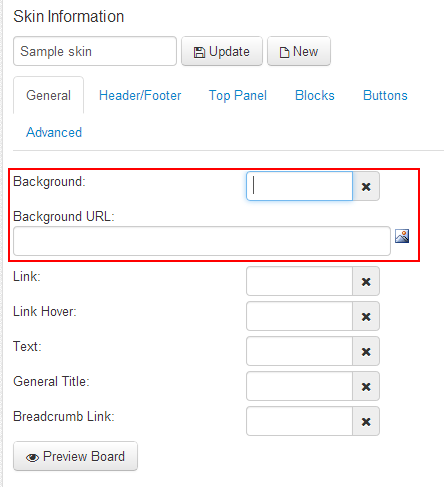Click inside the Background URL text field

(x=202, y=241)
